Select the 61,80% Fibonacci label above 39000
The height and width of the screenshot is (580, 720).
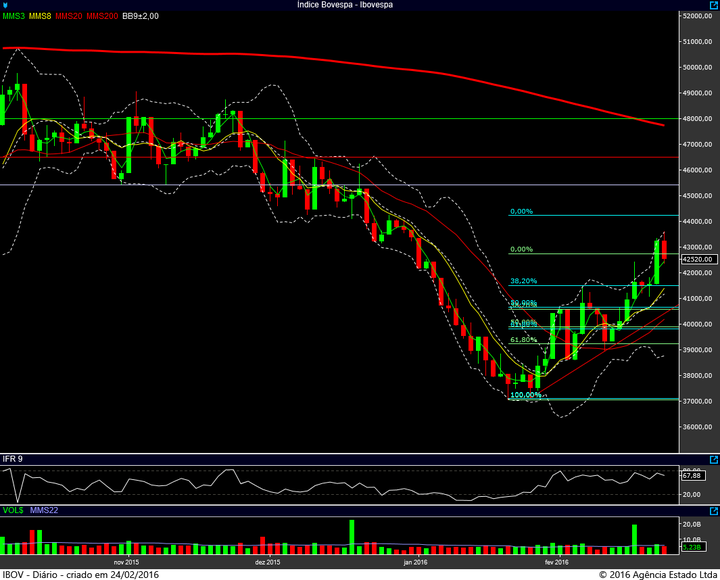[x=523, y=339]
